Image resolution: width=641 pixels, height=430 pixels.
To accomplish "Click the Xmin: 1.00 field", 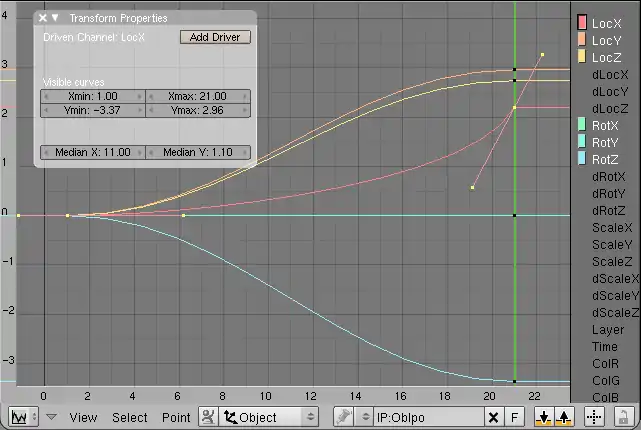I will (x=93, y=96).
